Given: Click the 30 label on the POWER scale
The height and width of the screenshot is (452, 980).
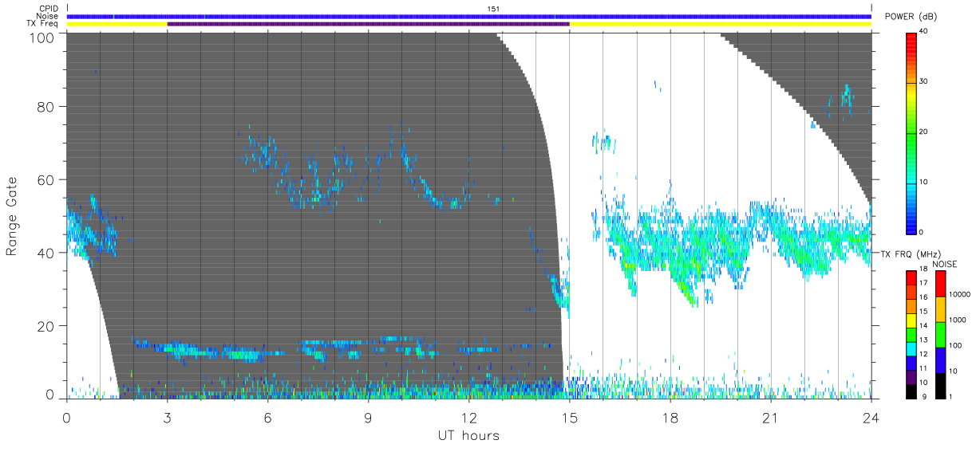Looking at the screenshot, I should [923, 82].
